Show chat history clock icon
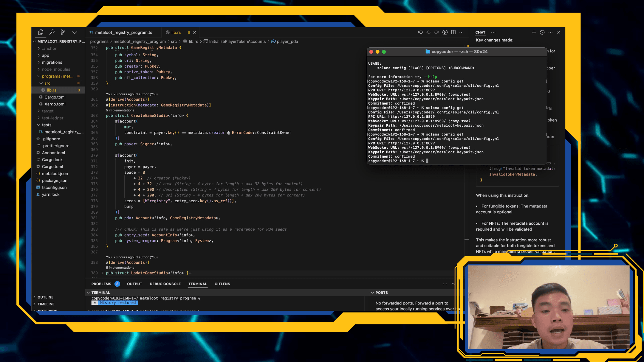 542,32
